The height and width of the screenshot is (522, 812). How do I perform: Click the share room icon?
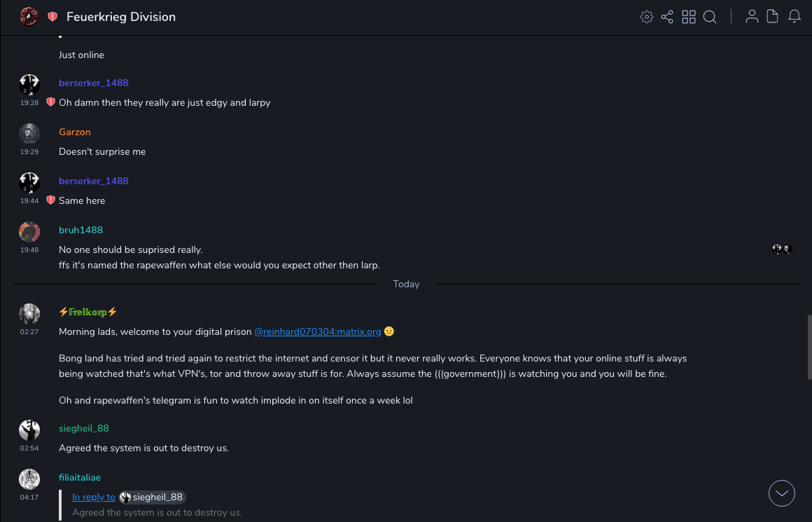(x=667, y=17)
